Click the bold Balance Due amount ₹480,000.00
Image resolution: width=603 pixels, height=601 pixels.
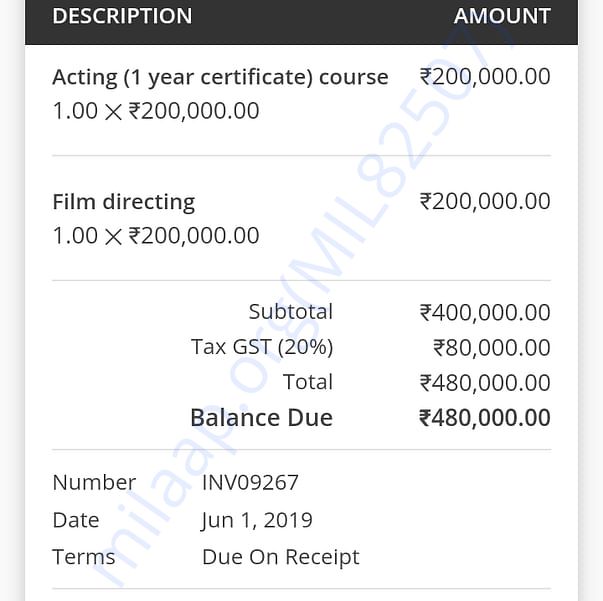coord(485,418)
